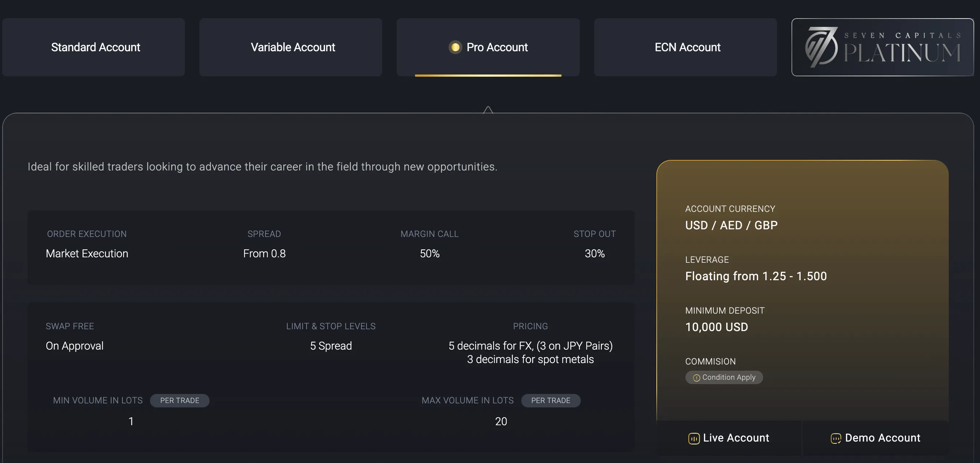Click the Seven Capitals logo emblem

pos(822,47)
